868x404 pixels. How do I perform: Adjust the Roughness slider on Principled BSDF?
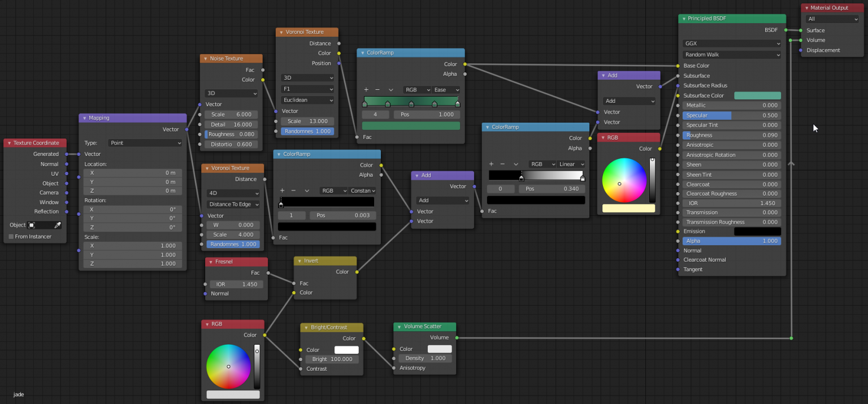point(731,134)
